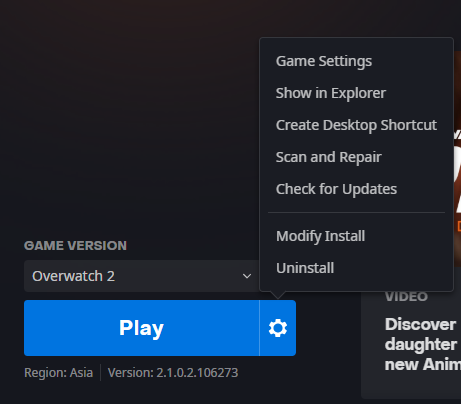461x404 pixels.
Task: Open options via gear icon beside Play
Action: [x=278, y=328]
